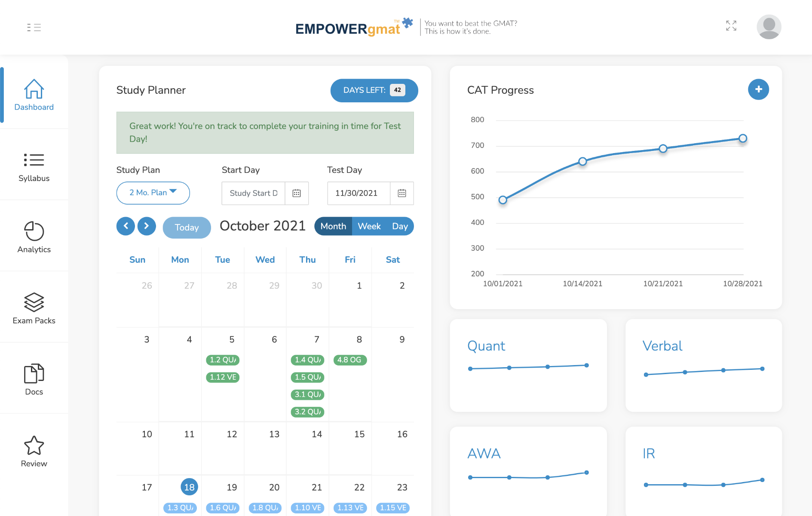Click the 10/28/2021 point on CAT chart
Image resolution: width=812 pixels, height=516 pixels.
tap(742, 138)
